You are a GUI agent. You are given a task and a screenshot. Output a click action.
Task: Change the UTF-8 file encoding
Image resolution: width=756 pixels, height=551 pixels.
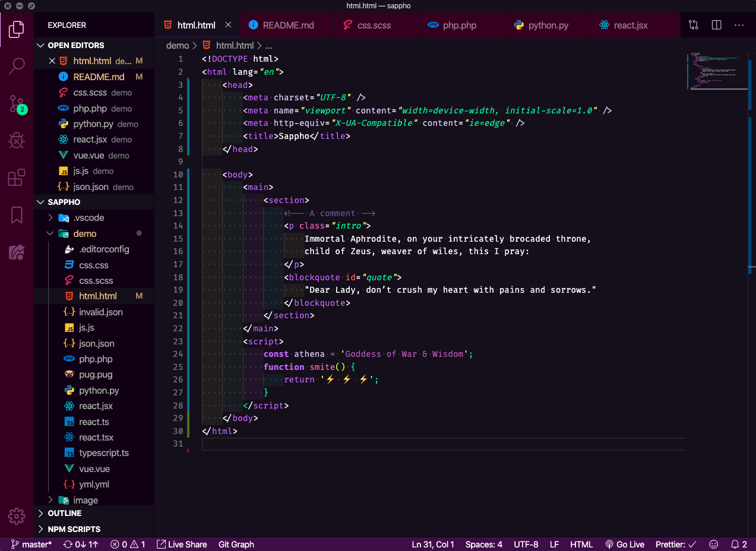point(526,544)
